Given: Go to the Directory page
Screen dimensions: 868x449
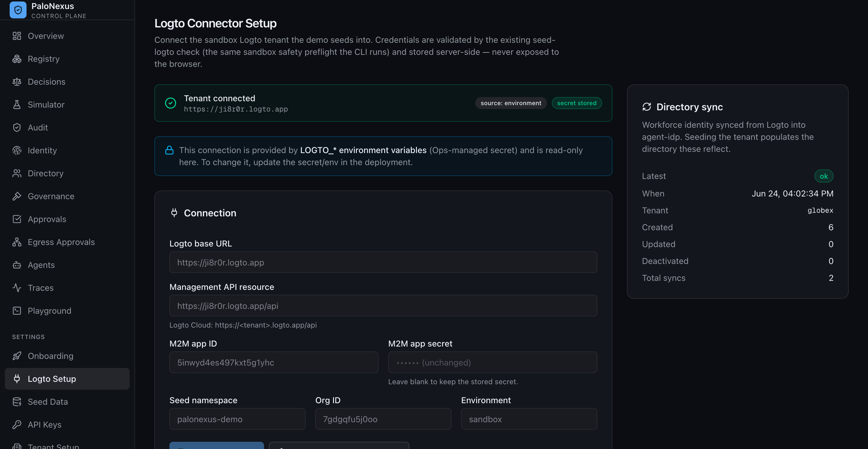Looking at the screenshot, I should [x=67, y=174].
